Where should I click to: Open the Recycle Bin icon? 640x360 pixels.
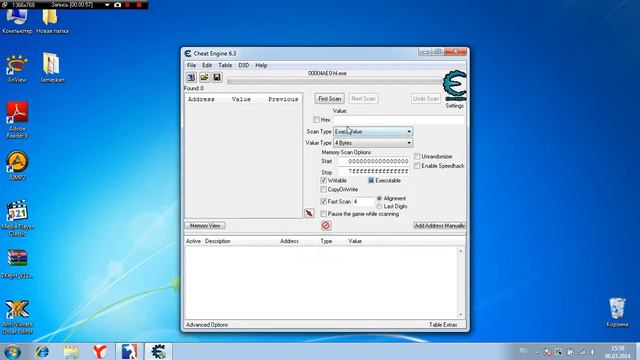(617, 312)
